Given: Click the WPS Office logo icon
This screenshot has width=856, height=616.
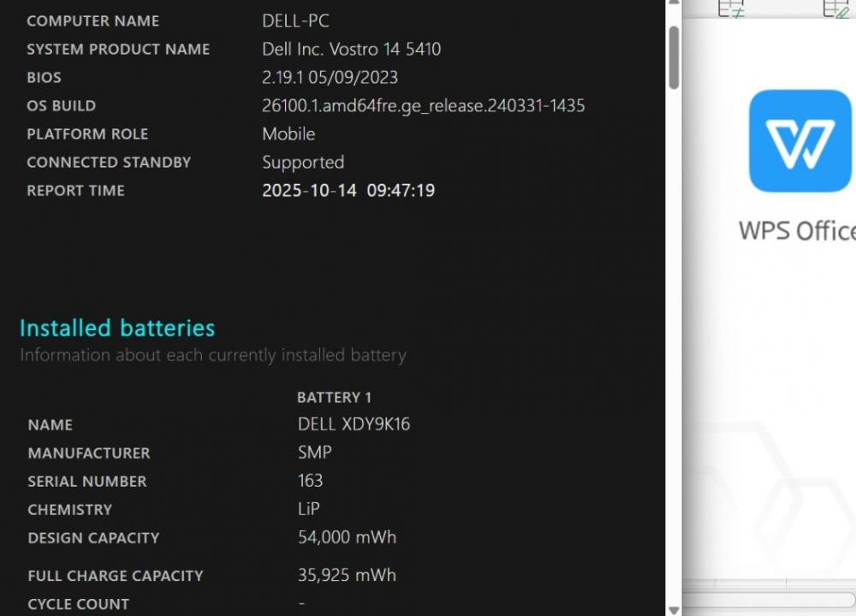Looking at the screenshot, I should tap(800, 141).
